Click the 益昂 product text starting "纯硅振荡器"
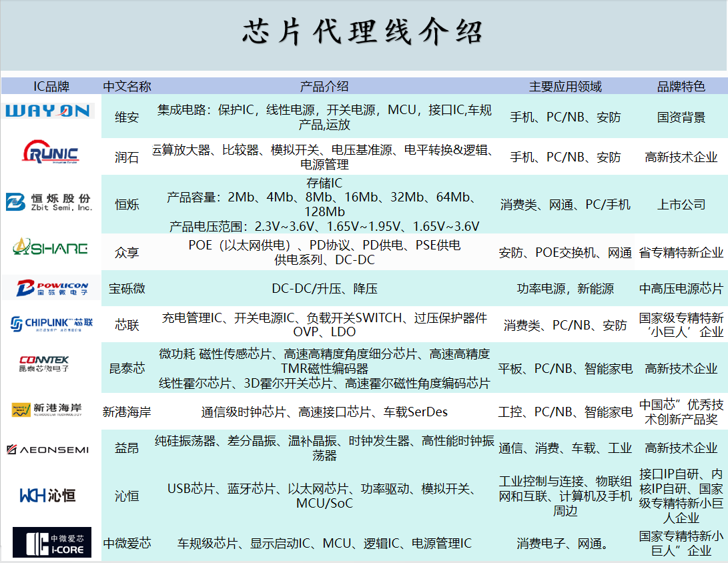 click(x=324, y=448)
